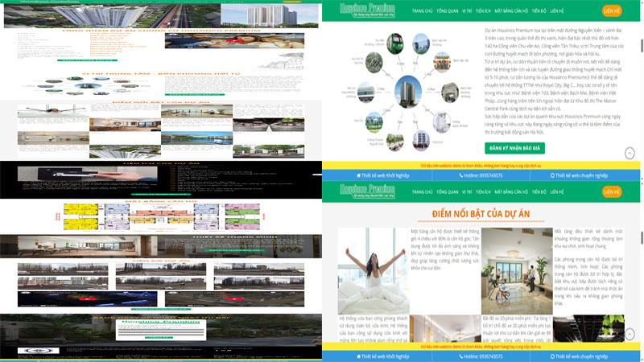
Task: Click ceiling fan room photo below the bed paragraph
Action: coord(445,329)
